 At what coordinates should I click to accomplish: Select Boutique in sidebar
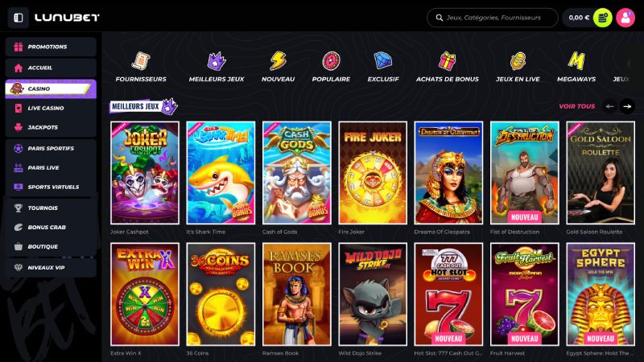(51, 246)
